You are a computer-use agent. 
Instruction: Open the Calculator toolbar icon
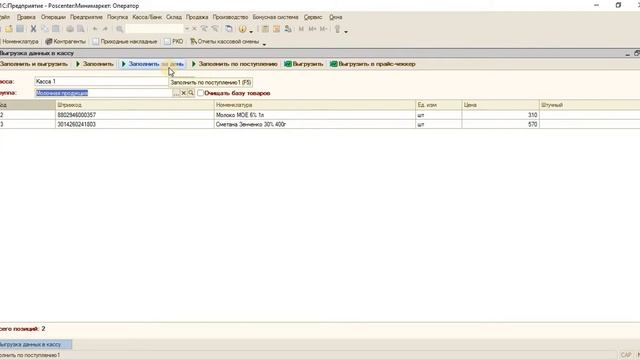(265, 29)
